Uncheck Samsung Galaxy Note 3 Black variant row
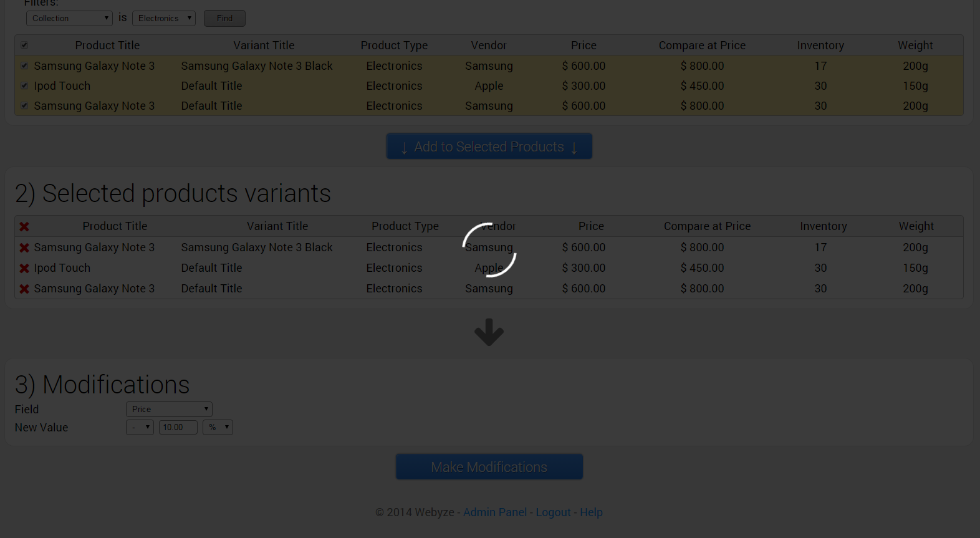The height and width of the screenshot is (538, 980). tap(24, 65)
